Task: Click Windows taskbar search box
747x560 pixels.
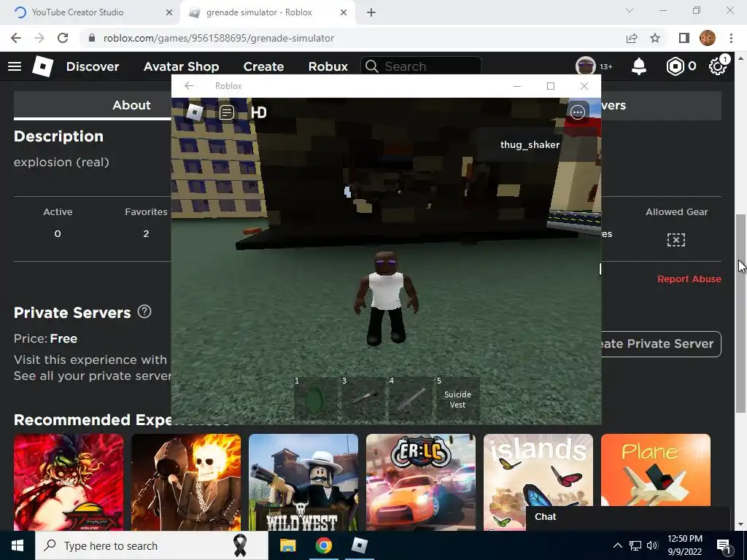Action: [152, 545]
